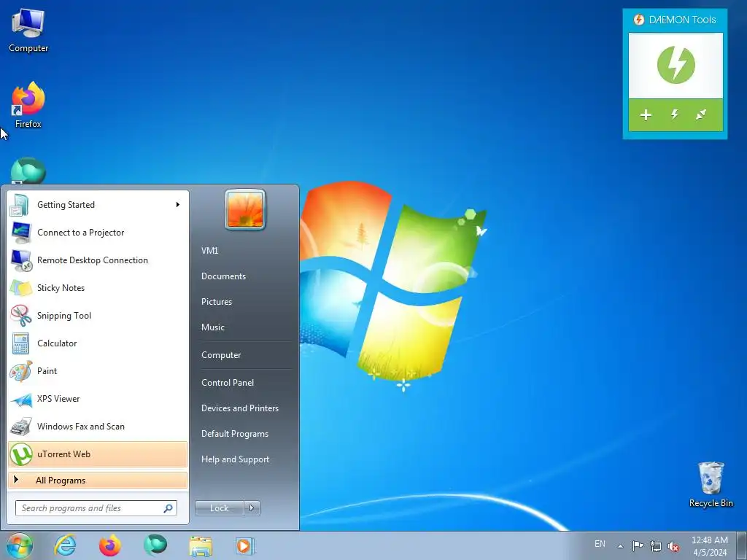Open the Windows Fax and Scan icon
Viewport: 747px width, 560px height.
(x=21, y=427)
